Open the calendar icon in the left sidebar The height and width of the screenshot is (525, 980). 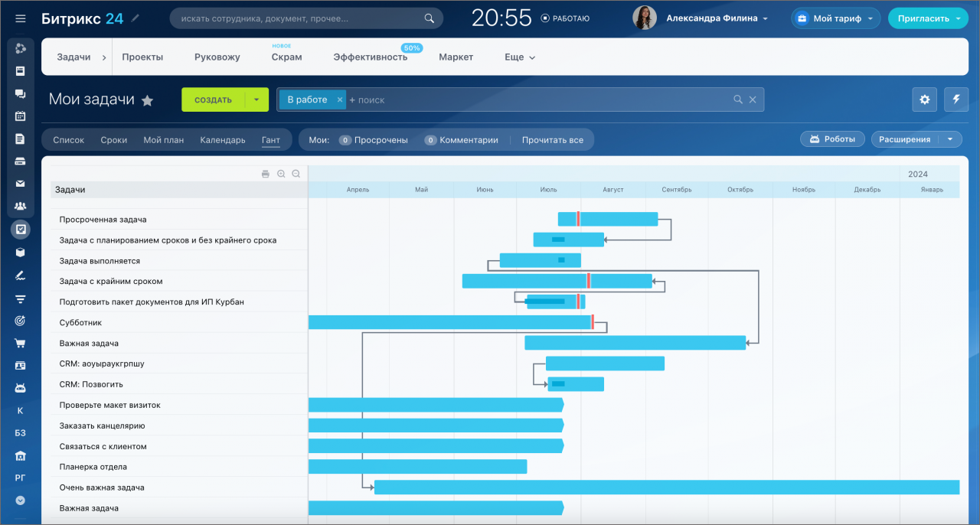[21, 116]
